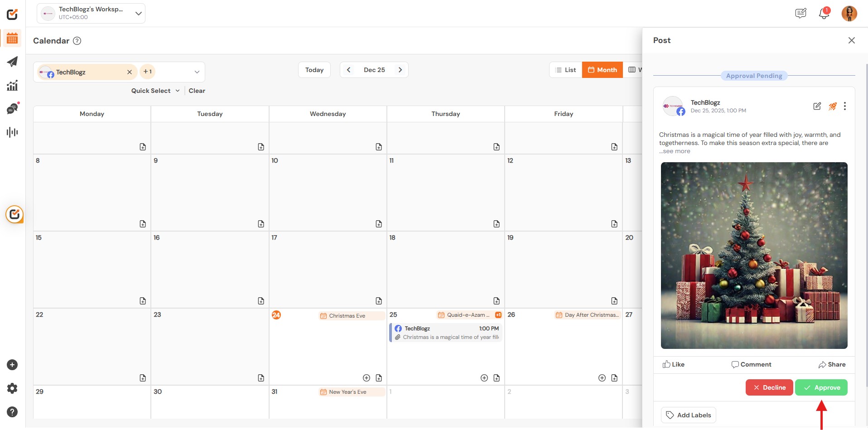This screenshot has height=430, width=868.
Task: Expand the Quick Select dropdown
Action: (155, 91)
